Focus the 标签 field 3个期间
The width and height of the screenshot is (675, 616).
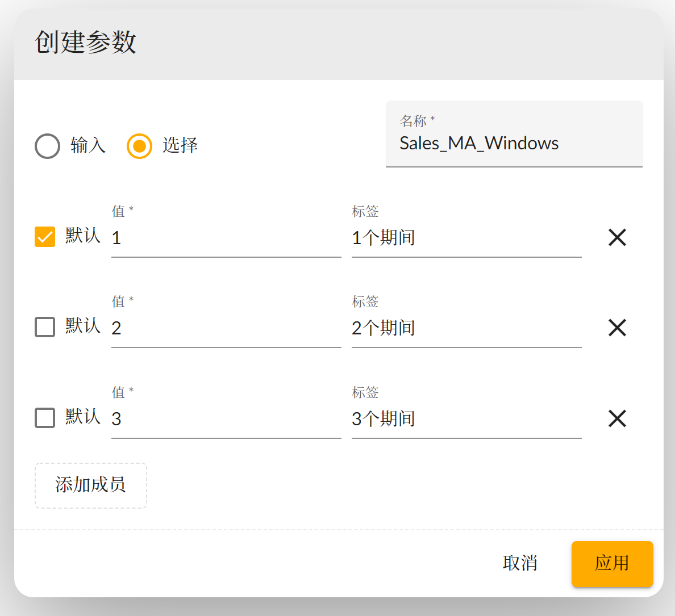(x=466, y=419)
